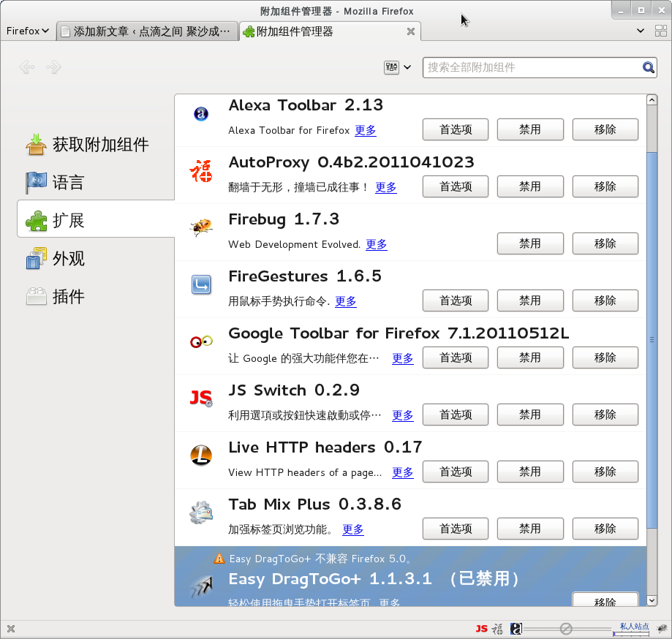Open Live HTTP headers 首选项
The image size is (672, 639).
(x=455, y=472)
